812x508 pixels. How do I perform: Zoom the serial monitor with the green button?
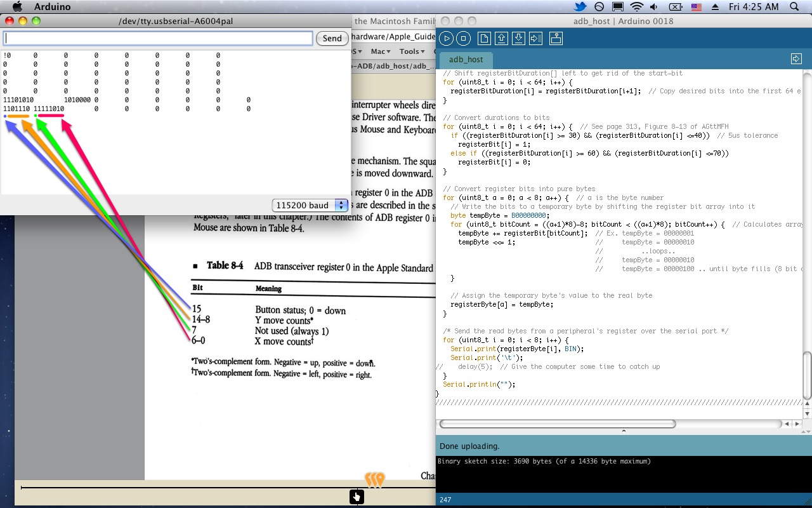tap(36, 21)
